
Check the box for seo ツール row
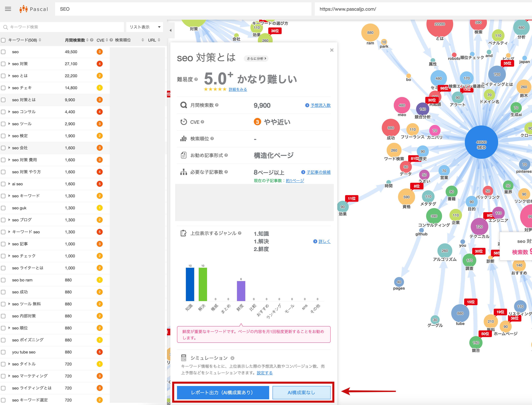pyautogui.click(x=3, y=124)
